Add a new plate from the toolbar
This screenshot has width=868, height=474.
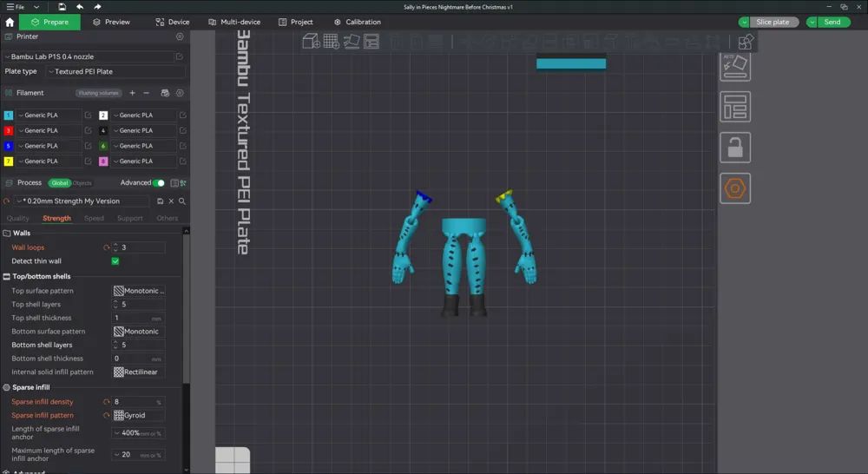[331, 42]
